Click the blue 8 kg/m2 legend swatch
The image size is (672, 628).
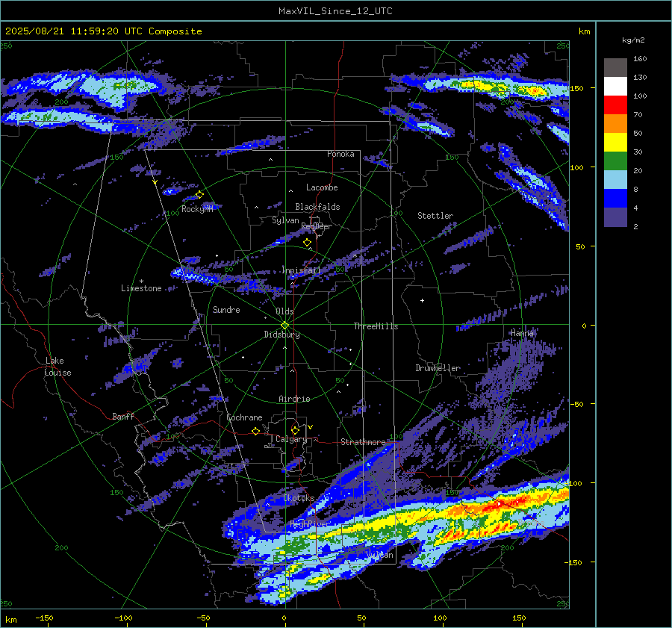tap(615, 199)
